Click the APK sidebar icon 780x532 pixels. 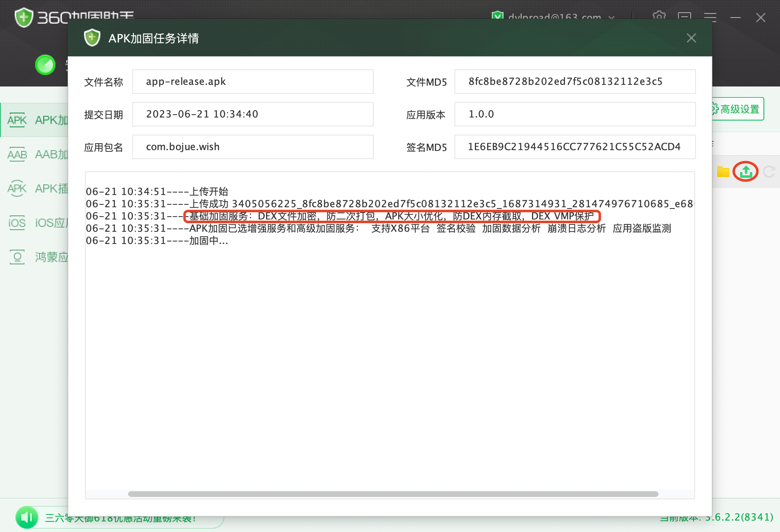pyautogui.click(x=17, y=120)
